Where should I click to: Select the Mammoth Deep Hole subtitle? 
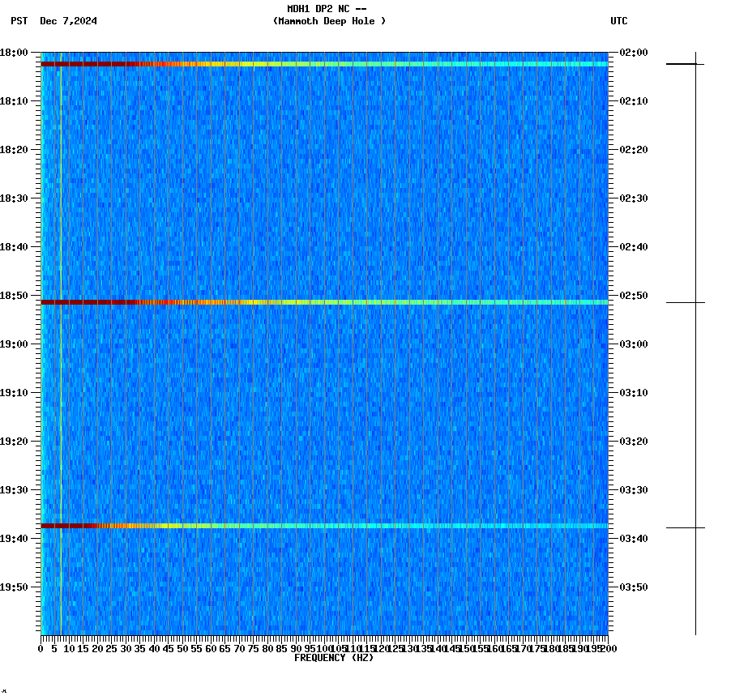pos(329,22)
